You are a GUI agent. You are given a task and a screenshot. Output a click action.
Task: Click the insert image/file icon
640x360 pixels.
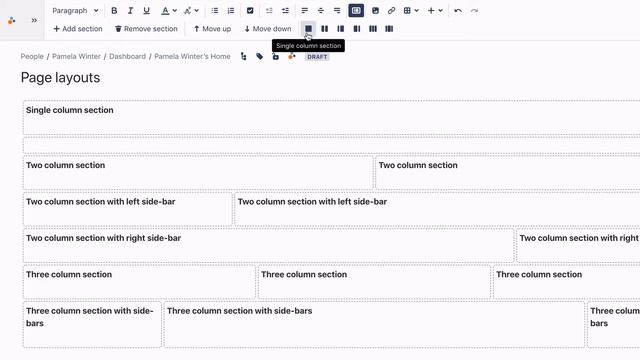pos(375,11)
